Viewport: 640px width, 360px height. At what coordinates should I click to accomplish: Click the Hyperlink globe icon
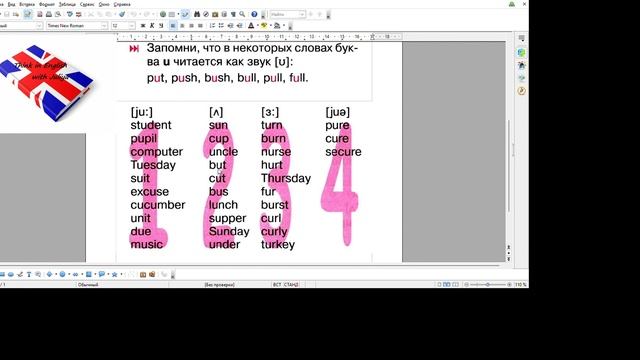pos(163,14)
